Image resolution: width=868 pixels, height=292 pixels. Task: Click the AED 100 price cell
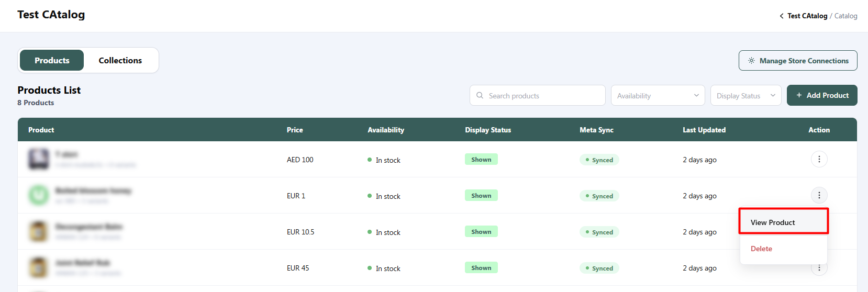pyautogui.click(x=300, y=160)
